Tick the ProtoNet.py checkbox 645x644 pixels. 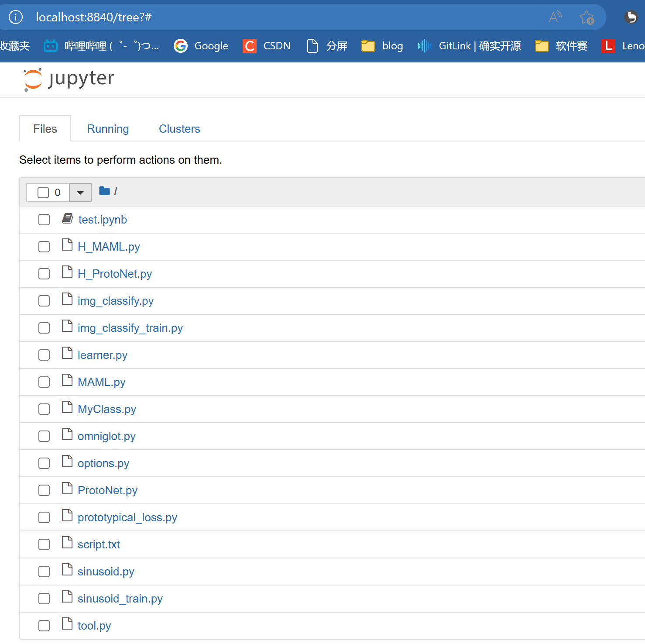pyautogui.click(x=44, y=490)
